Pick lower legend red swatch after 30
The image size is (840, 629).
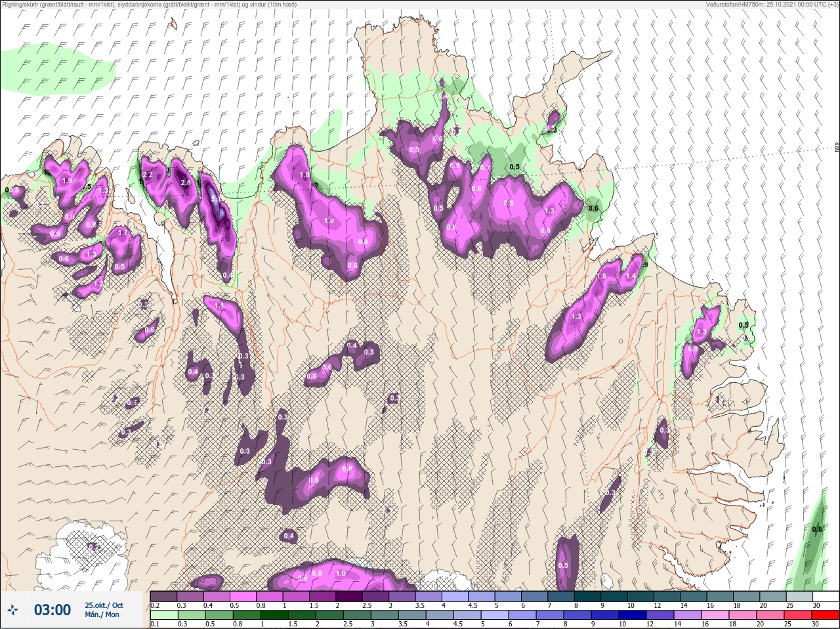click(826, 615)
